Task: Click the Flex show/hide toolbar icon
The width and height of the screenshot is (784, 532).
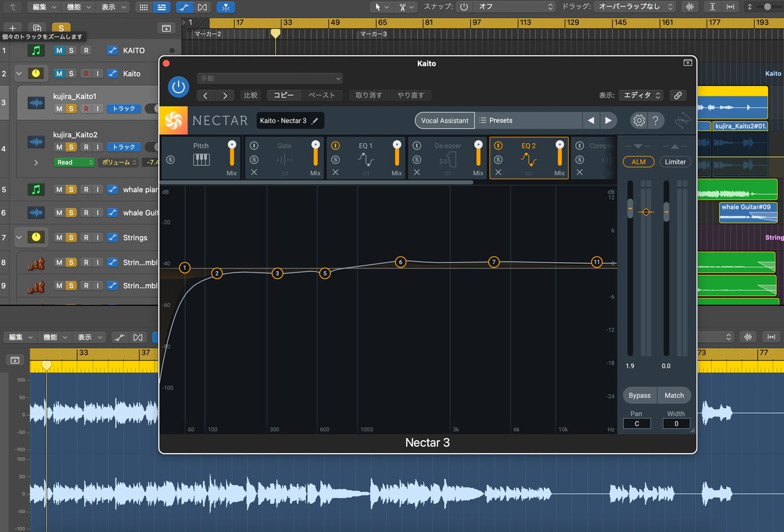Action: pyautogui.click(x=202, y=7)
